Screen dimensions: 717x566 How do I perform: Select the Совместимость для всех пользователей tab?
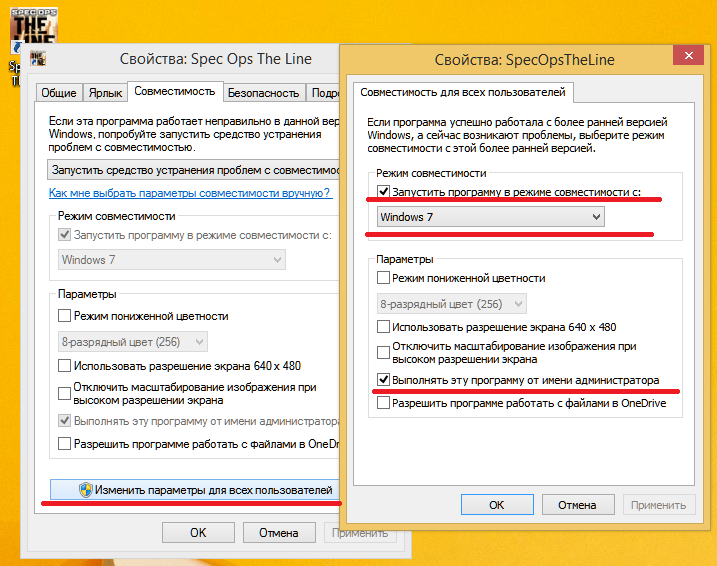point(461,92)
